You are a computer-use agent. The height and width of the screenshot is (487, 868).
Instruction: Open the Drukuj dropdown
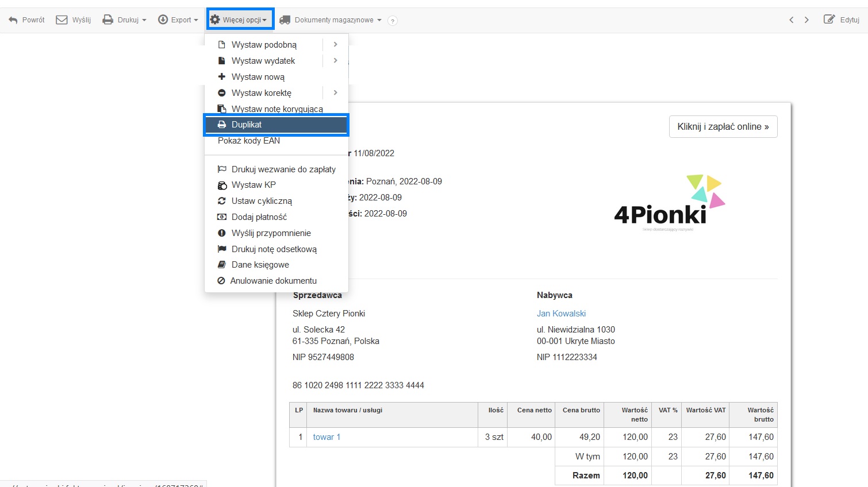click(x=124, y=20)
